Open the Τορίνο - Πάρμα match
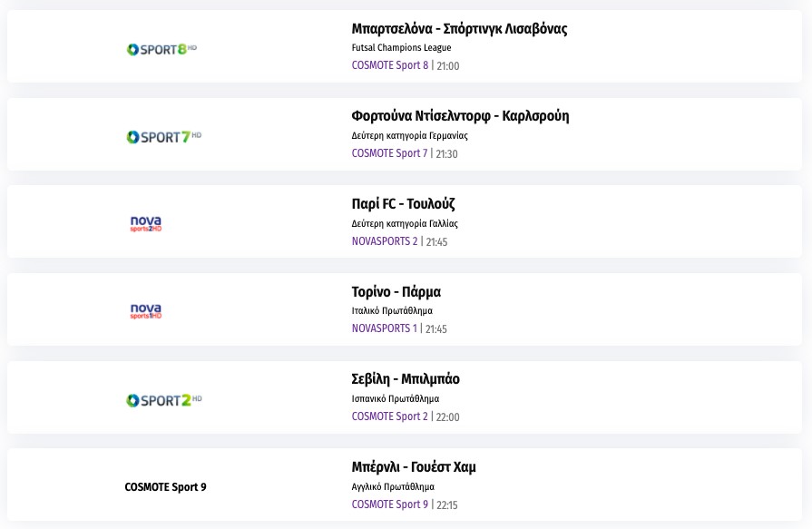This screenshot has width=812, height=529. 396,292
